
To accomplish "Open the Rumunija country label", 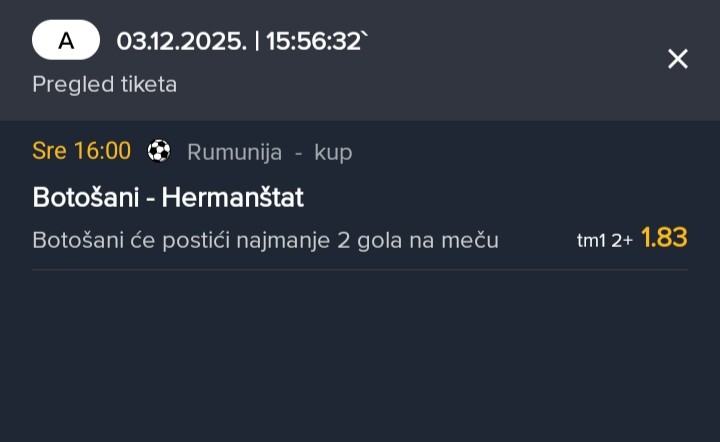I will 233,152.
